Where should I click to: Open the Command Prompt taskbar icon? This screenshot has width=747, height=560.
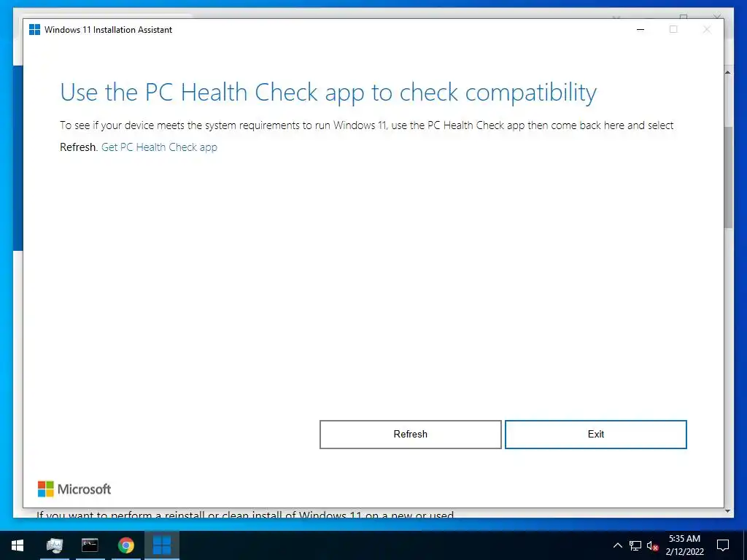(90, 545)
